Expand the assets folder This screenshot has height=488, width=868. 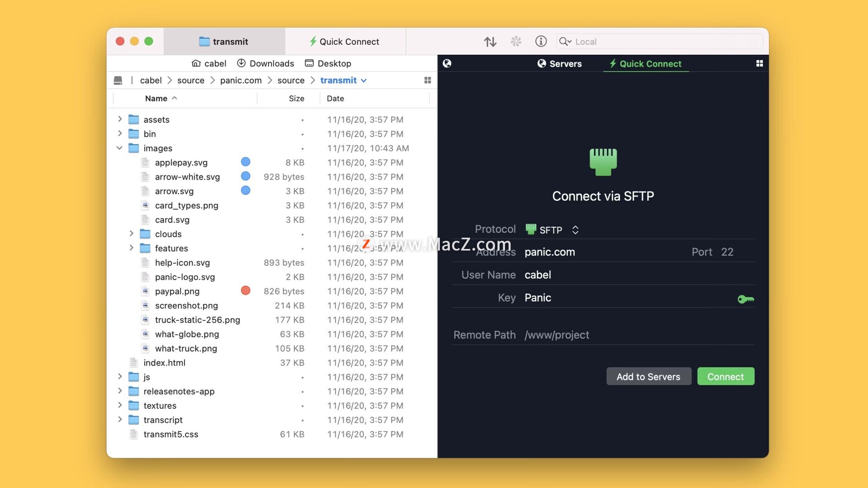click(120, 119)
